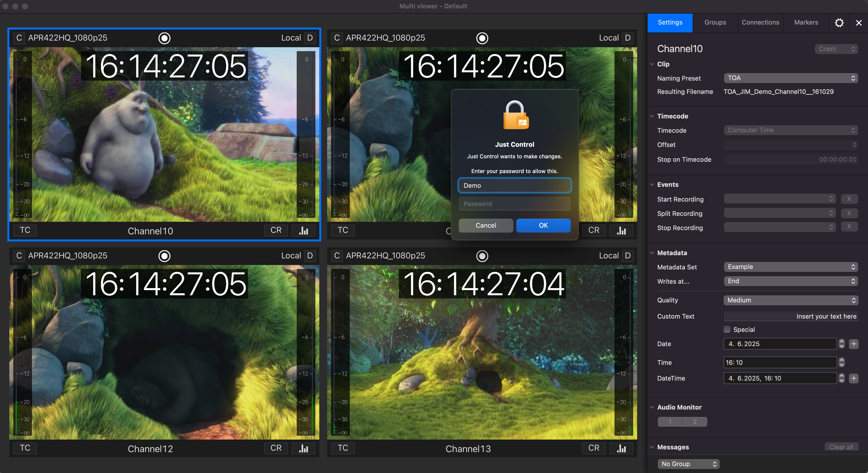Screen dimensions: 868x473
Task: Toggle CR button on Channel13
Action: (594, 448)
